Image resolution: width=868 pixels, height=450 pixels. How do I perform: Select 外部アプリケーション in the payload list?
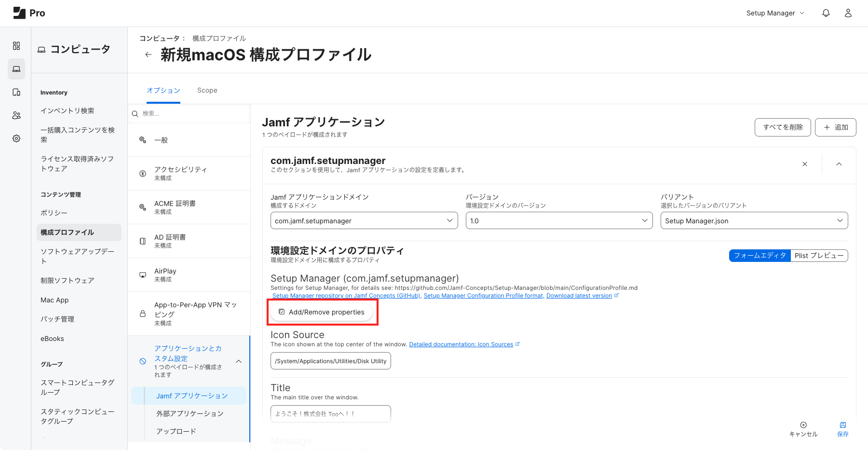pyautogui.click(x=190, y=413)
